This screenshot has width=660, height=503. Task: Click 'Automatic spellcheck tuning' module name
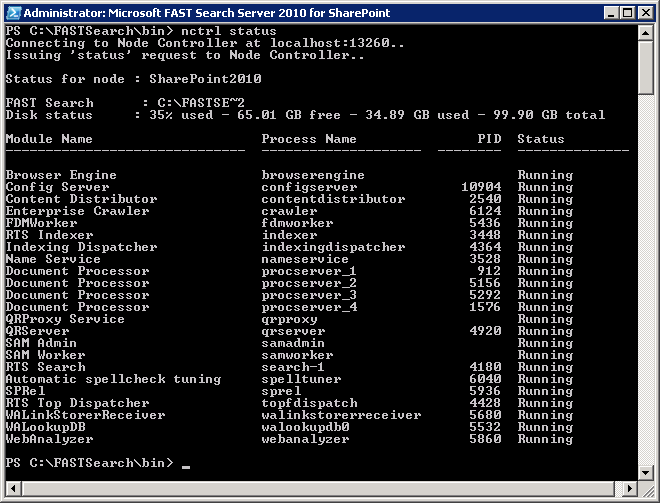113,379
